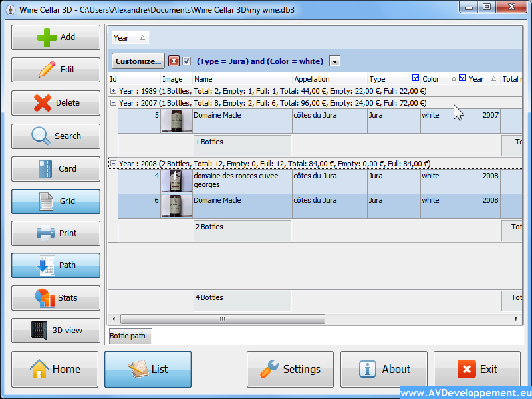Open Stats chart icon
Screen dimensions: 532x399
point(45,298)
